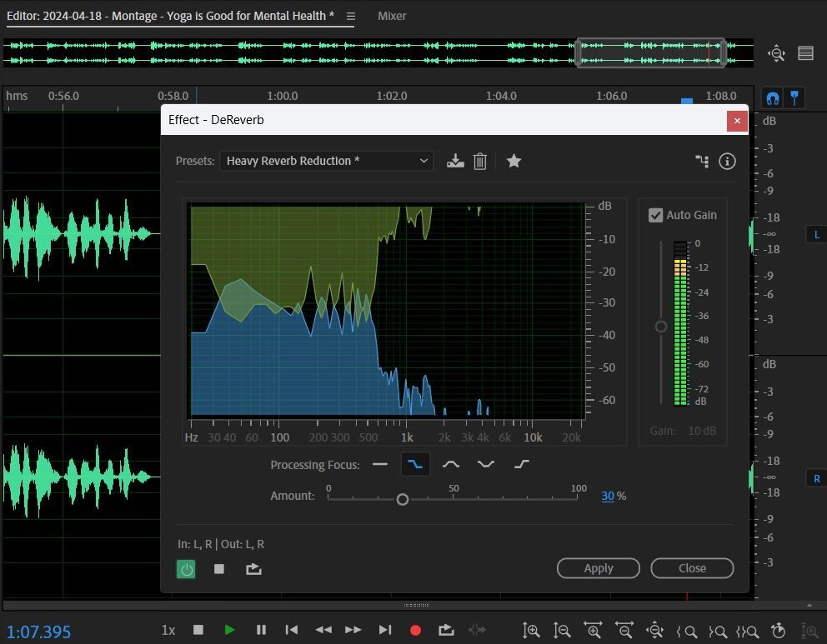Rewind the playhead
Viewport: 827px width, 644px height.
click(323, 630)
